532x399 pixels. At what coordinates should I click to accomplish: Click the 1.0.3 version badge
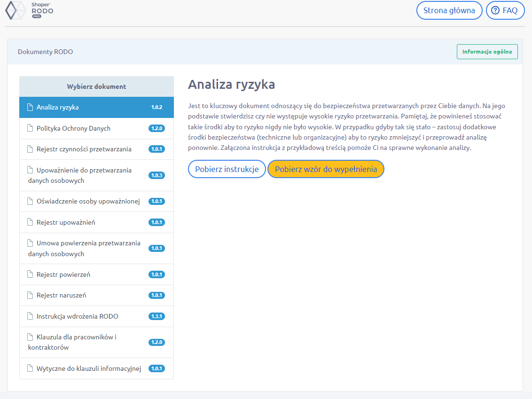coord(156,175)
